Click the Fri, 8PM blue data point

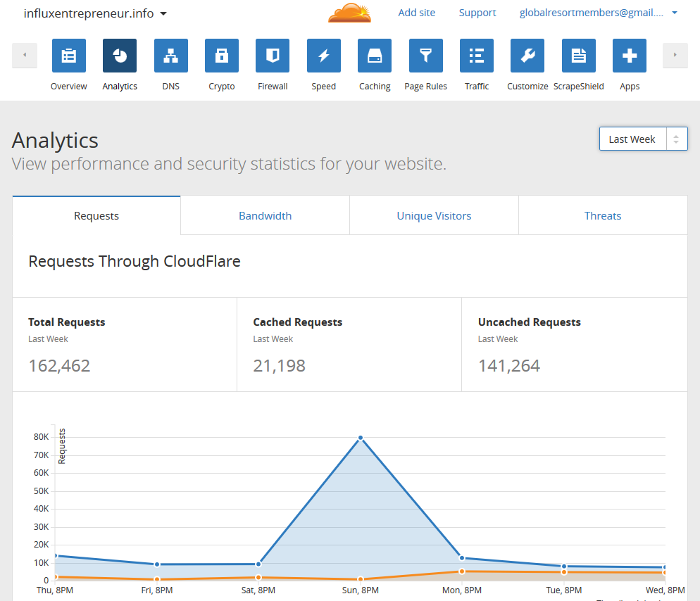(x=157, y=564)
